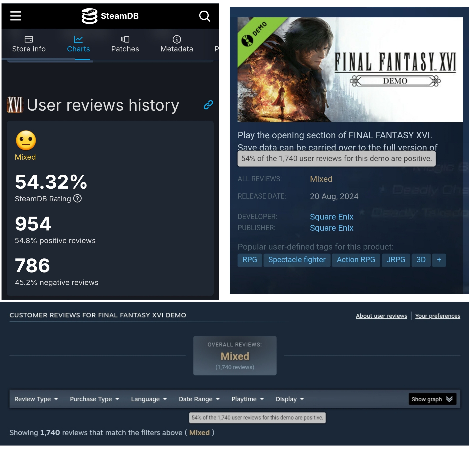Viewport: 476px width, 449px height.
Task: Click the Customer Reviews for Final Fantasy XVI Demo heading
Action: [x=98, y=315]
